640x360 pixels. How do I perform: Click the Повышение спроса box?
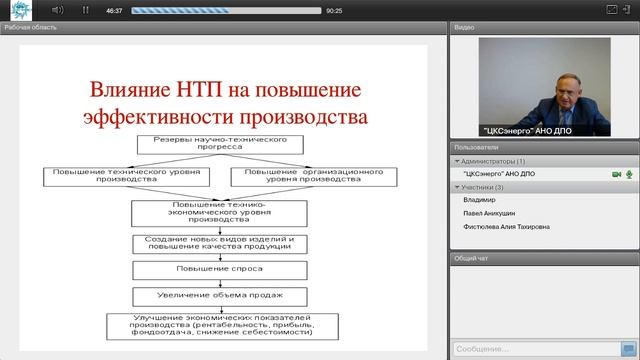pyautogui.click(x=220, y=270)
